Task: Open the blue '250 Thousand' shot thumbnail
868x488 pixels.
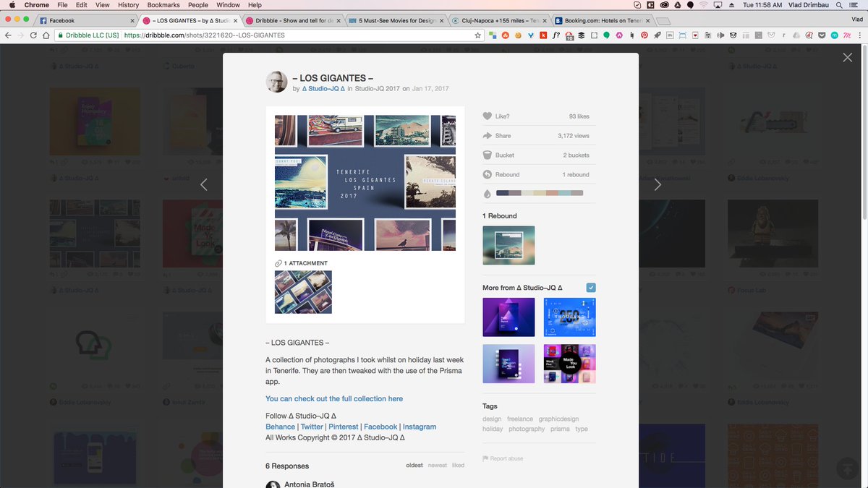Action: [x=569, y=317]
